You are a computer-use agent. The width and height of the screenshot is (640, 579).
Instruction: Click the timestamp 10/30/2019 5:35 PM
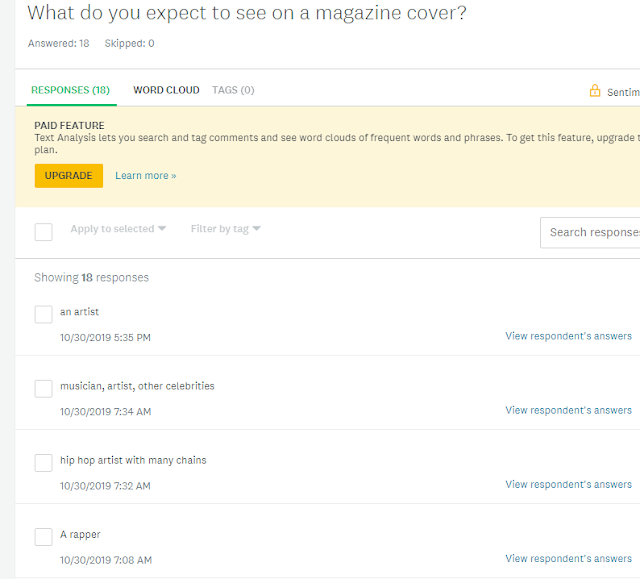[x=105, y=338]
